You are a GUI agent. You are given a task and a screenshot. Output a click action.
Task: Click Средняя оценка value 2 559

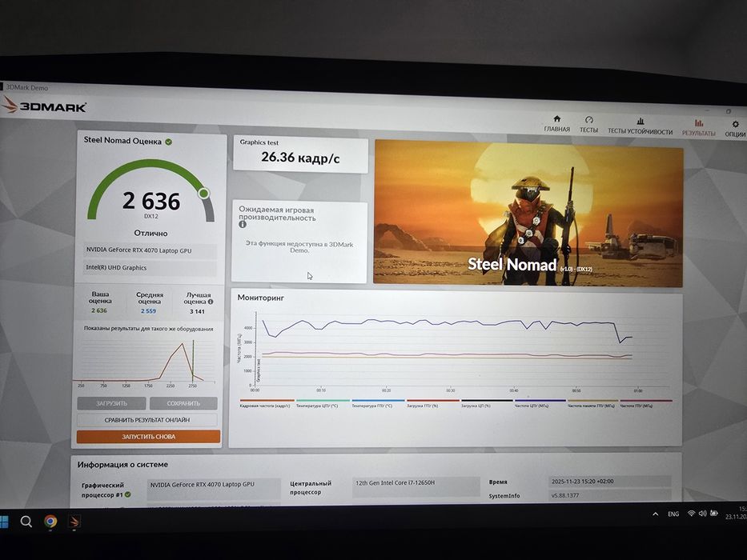pyautogui.click(x=148, y=311)
